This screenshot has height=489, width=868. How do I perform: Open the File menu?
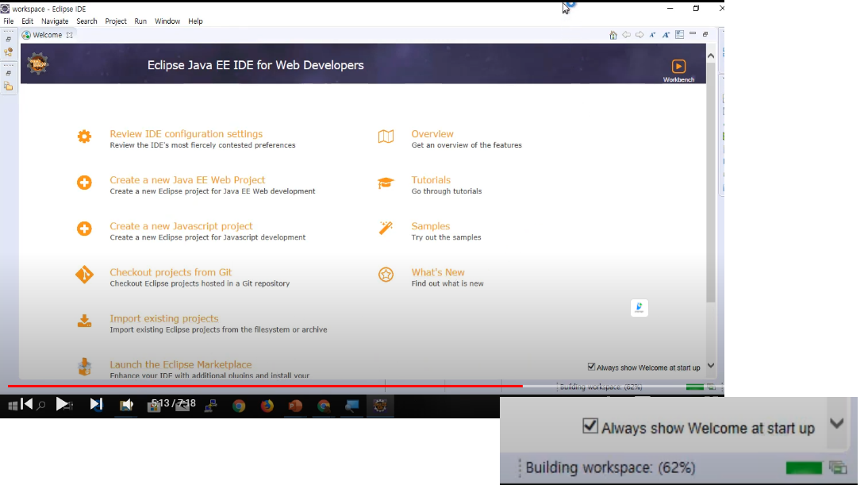[x=9, y=21]
